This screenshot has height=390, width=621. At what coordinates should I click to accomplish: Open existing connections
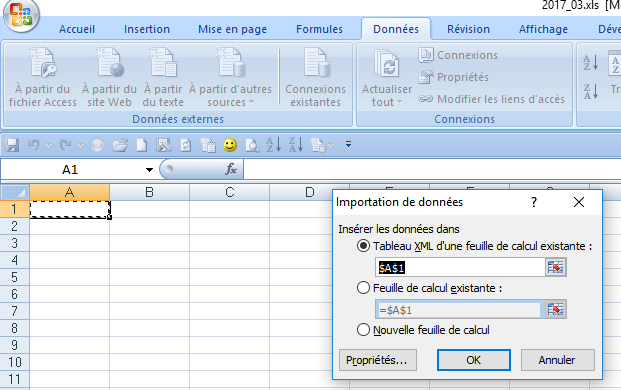point(315,78)
